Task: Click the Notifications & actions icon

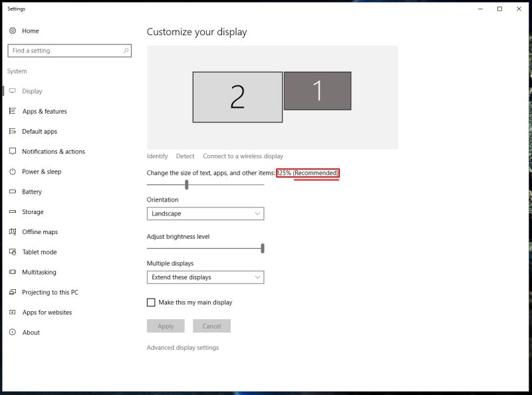Action: pos(13,151)
